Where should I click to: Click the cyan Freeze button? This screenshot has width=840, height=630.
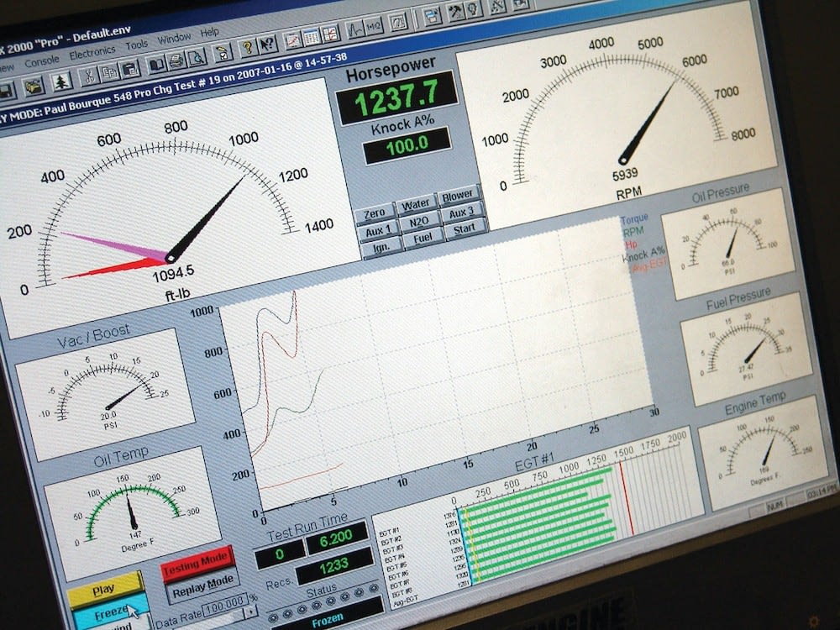[x=110, y=613]
